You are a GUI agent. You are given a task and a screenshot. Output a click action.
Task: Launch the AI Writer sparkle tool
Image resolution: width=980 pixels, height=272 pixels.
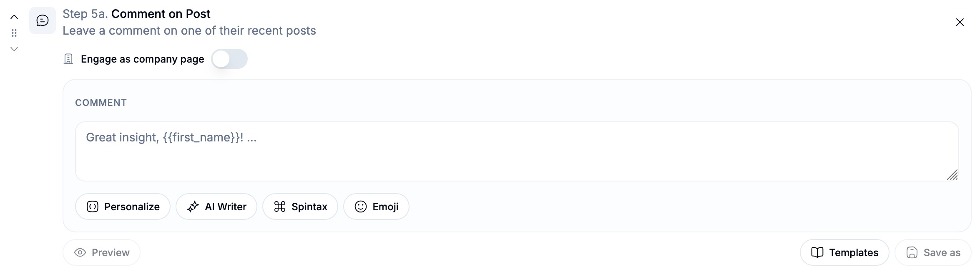tap(216, 207)
